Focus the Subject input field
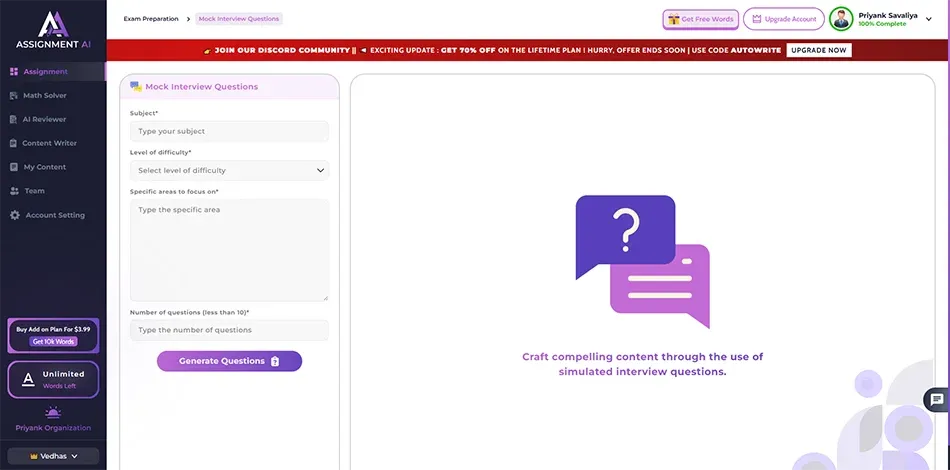The height and width of the screenshot is (470, 950). 229,131
